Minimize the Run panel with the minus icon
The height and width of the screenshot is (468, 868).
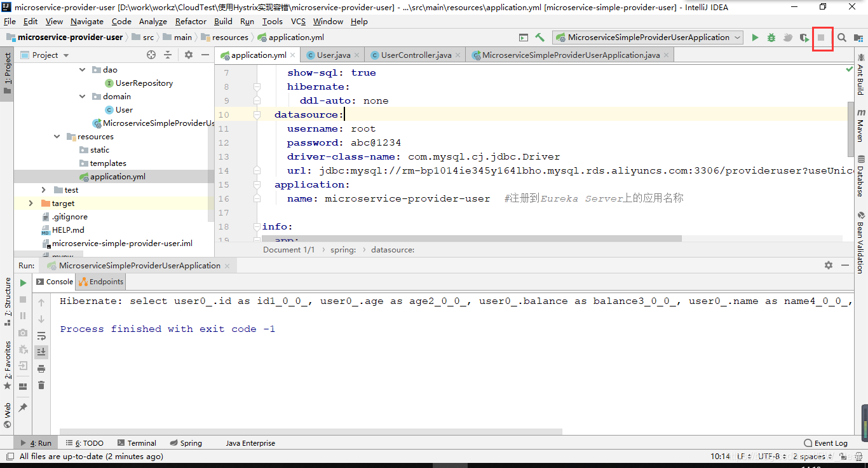[845, 265]
